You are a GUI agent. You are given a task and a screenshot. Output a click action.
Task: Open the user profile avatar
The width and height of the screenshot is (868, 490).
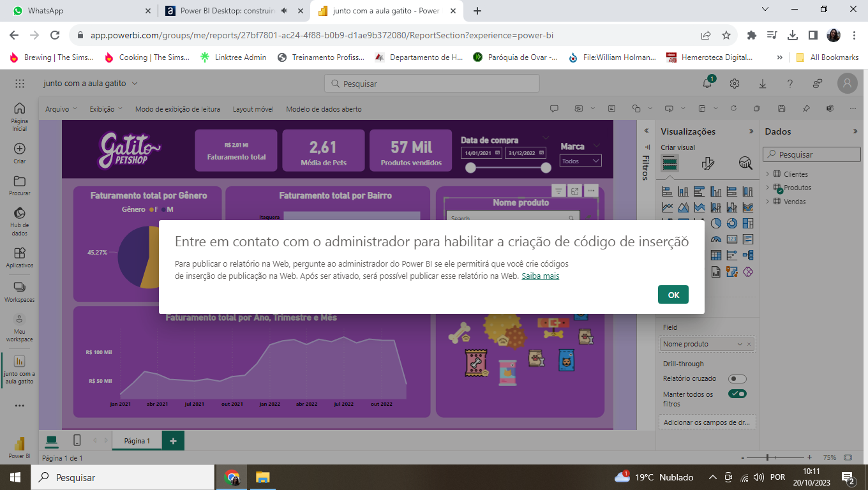[847, 84]
